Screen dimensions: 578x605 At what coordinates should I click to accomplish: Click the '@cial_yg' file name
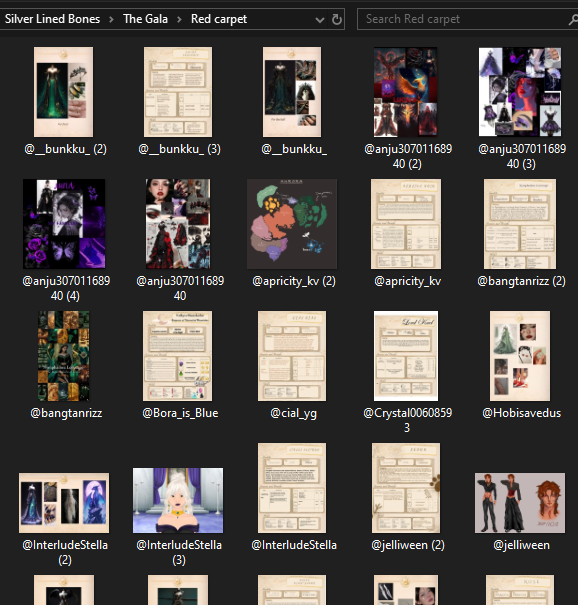click(294, 413)
